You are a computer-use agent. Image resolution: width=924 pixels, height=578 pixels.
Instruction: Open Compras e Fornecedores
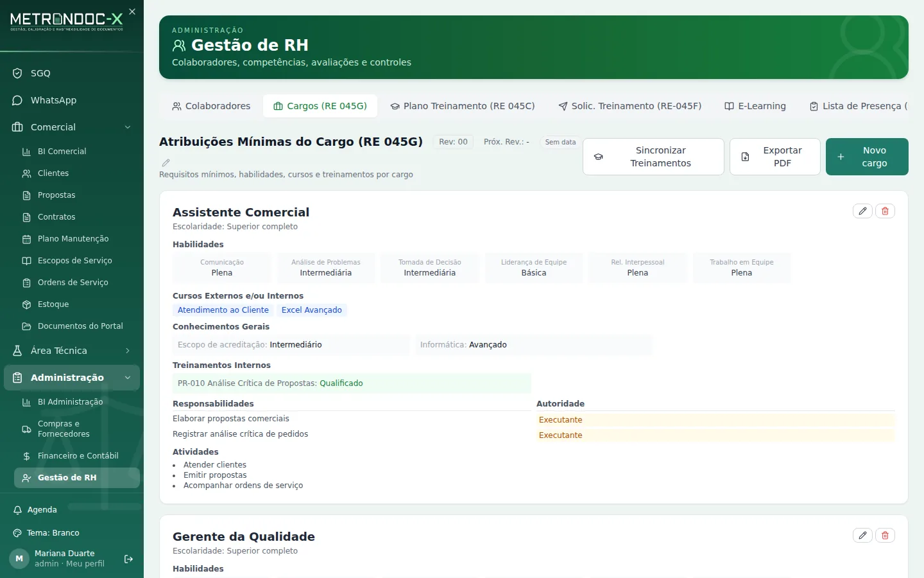pos(77,429)
